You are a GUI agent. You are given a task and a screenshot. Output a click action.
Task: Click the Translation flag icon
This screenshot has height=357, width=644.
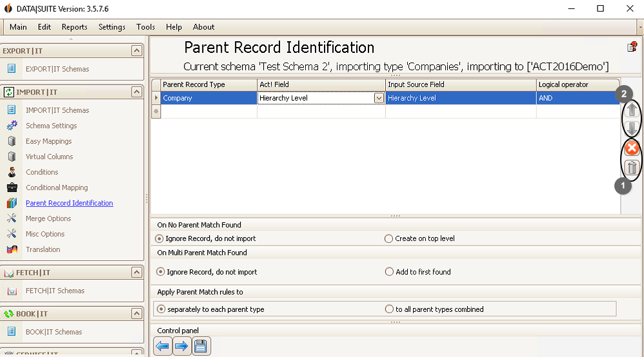coord(12,249)
